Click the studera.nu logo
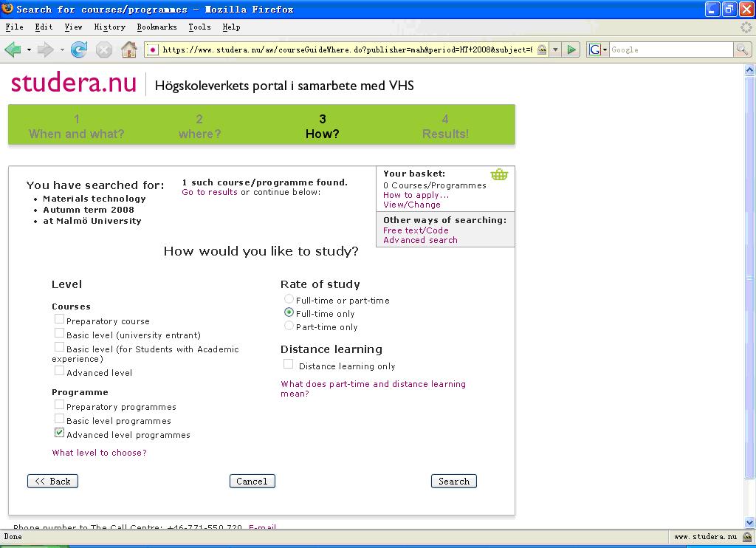Screen dimensions: 756x548 click(x=74, y=83)
